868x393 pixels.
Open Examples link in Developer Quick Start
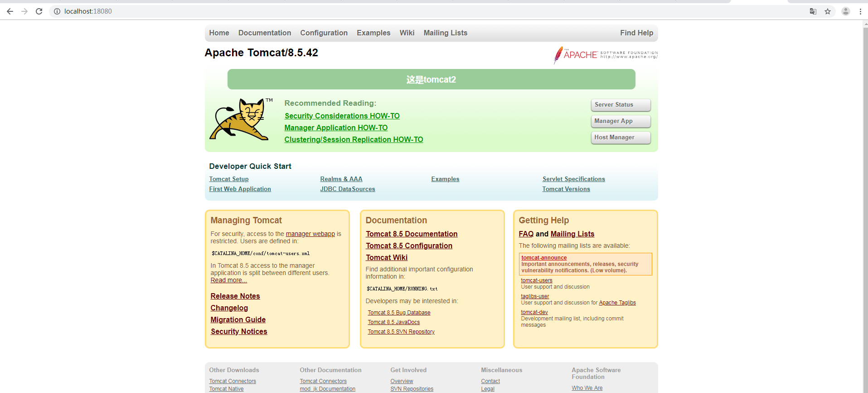coord(445,179)
